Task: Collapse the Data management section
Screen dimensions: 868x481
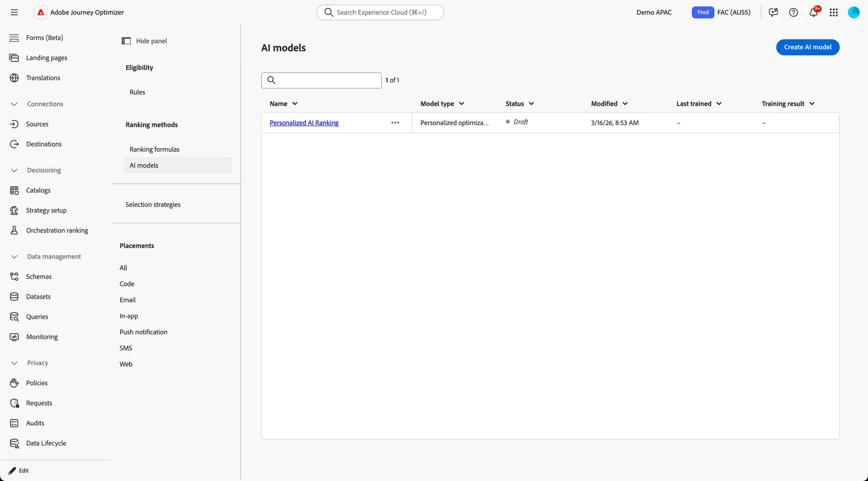Action: (x=14, y=257)
